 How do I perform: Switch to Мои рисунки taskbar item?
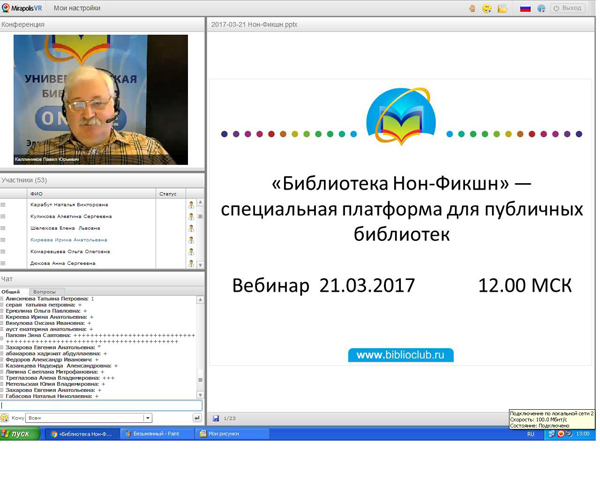click(x=232, y=434)
